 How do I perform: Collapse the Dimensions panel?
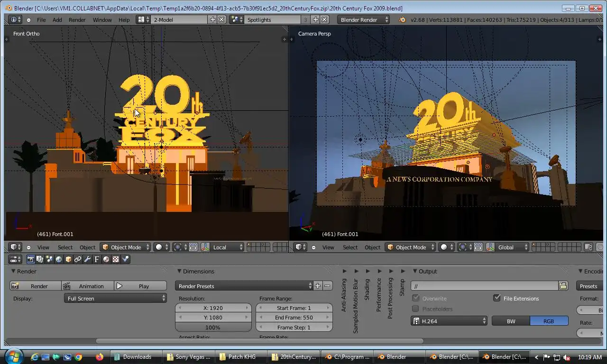[179, 271]
